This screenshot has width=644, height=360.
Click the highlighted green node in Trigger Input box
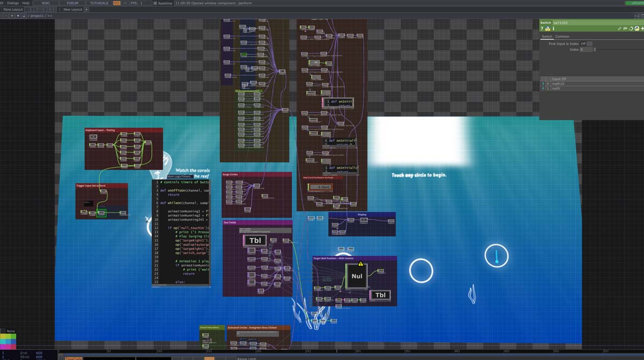101,213
